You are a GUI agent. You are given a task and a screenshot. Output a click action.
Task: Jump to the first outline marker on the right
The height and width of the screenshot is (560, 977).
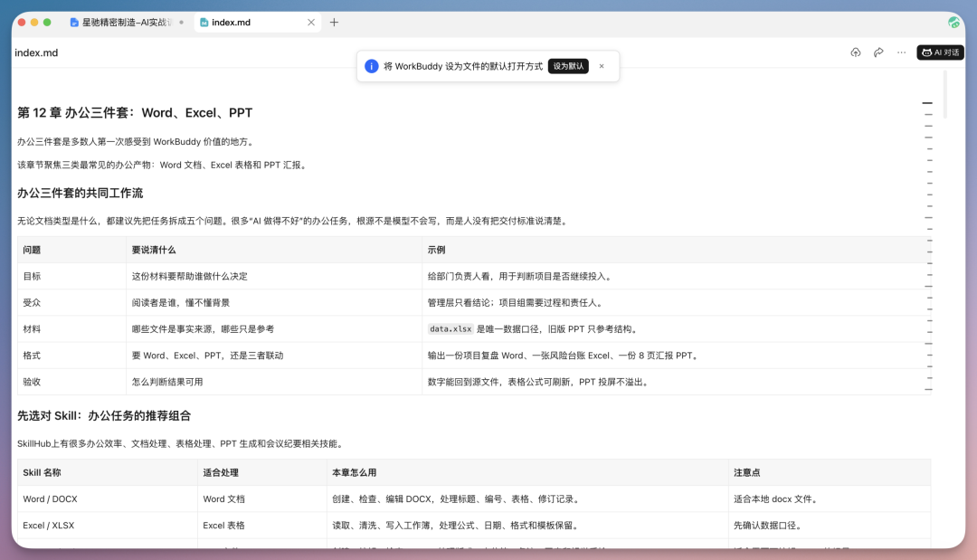[928, 103]
